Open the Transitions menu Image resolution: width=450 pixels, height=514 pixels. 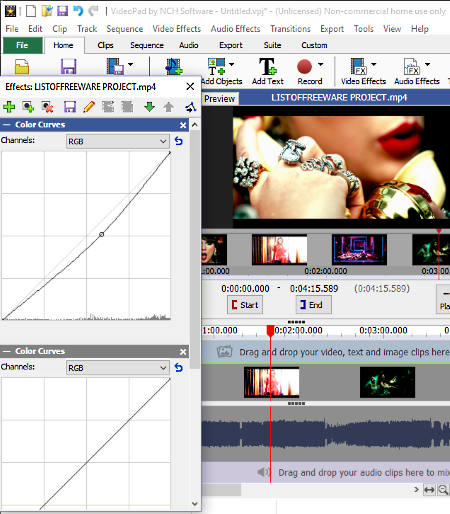(290, 29)
